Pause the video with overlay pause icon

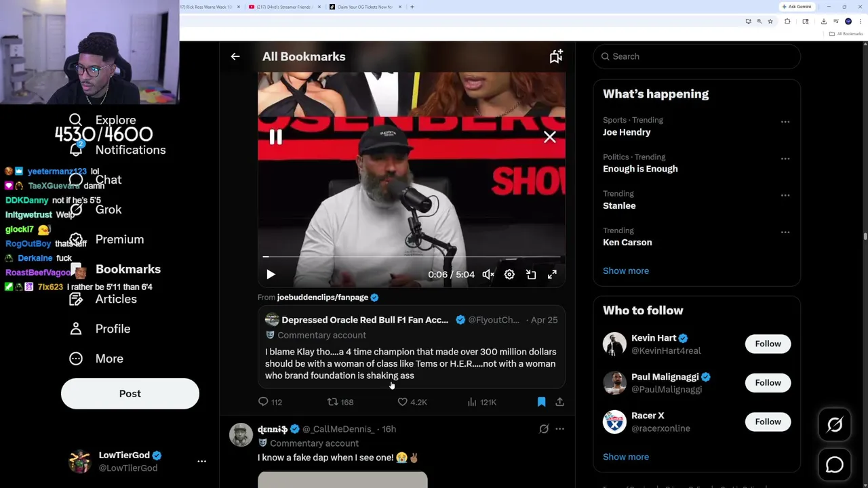point(275,137)
